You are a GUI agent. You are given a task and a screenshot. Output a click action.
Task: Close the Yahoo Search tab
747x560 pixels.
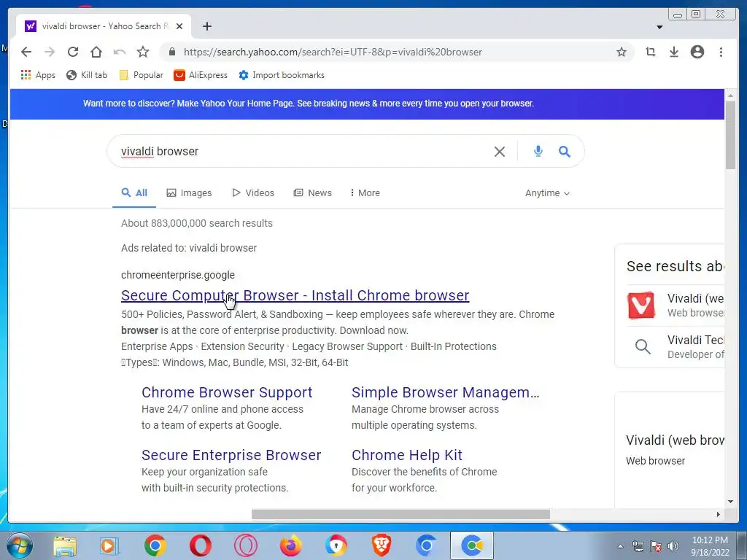coord(179,26)
